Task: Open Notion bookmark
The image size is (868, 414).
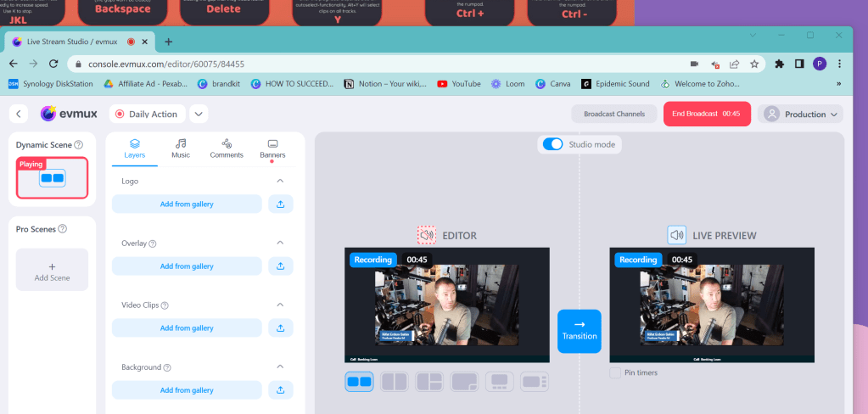Action: click(385, 84)
